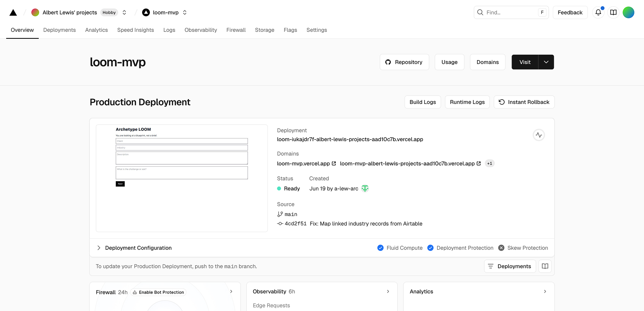The image size is (644, 311).
Task: Show the +1 additional domains badge
Action: (490, 164)
